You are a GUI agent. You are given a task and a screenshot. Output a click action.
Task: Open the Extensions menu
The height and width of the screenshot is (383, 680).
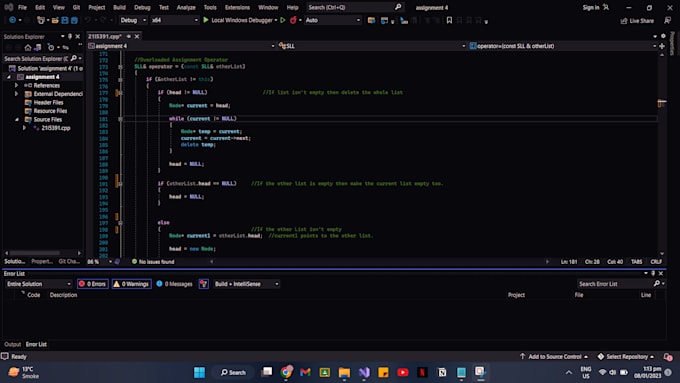(237, 7)
